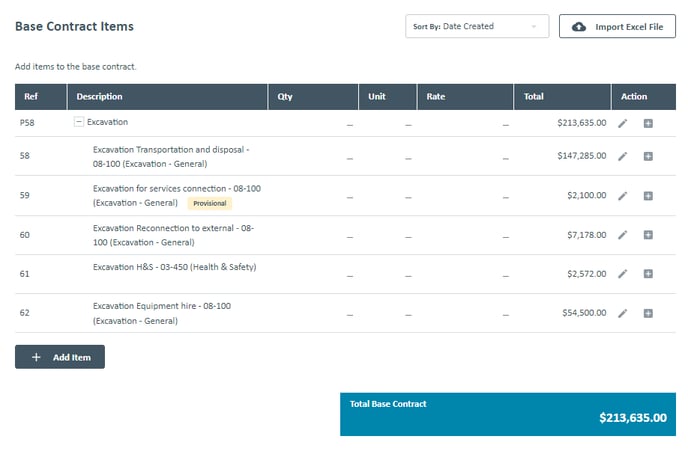Open the Sort By Date Created dropdown
The height and width of the screenshot is (454, 688).
[x=477, y=26]
